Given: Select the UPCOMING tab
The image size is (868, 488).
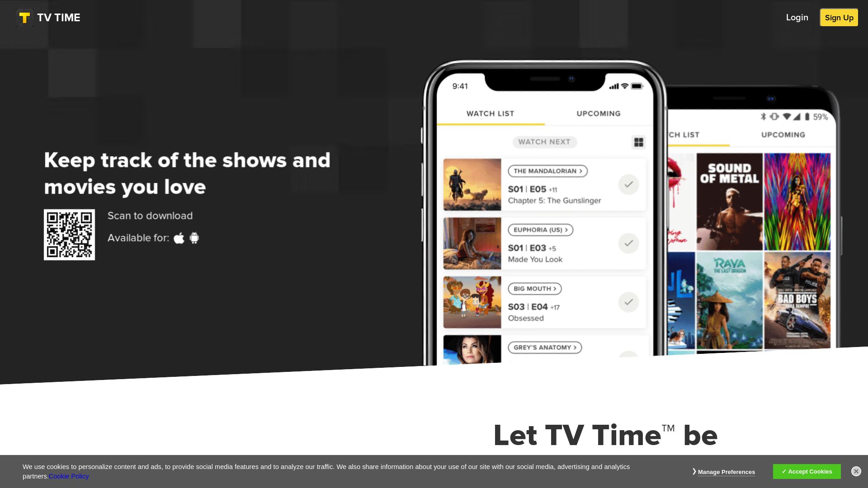Looking at the screenshot, I should tap(599, 113).
